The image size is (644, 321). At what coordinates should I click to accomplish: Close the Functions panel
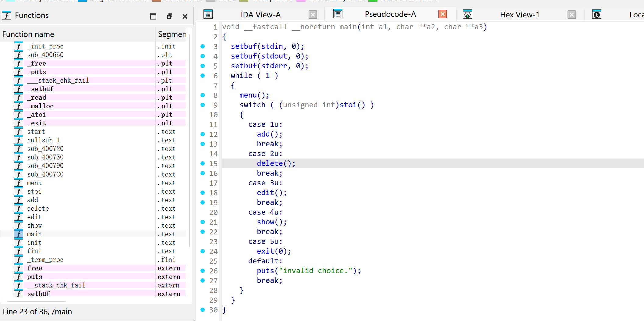pos(185,16)
